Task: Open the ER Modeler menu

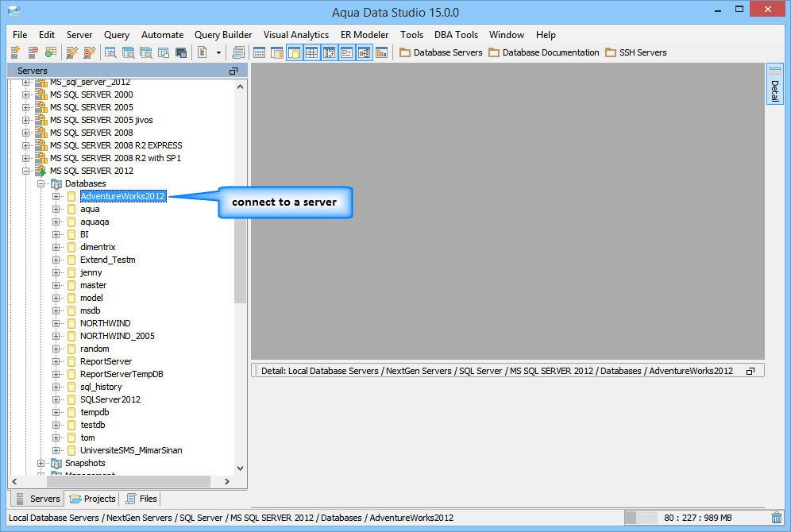Action: 365,35
